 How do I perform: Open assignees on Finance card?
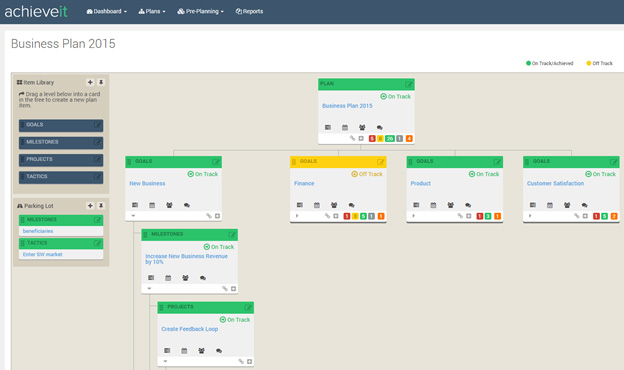click(334, 205)
